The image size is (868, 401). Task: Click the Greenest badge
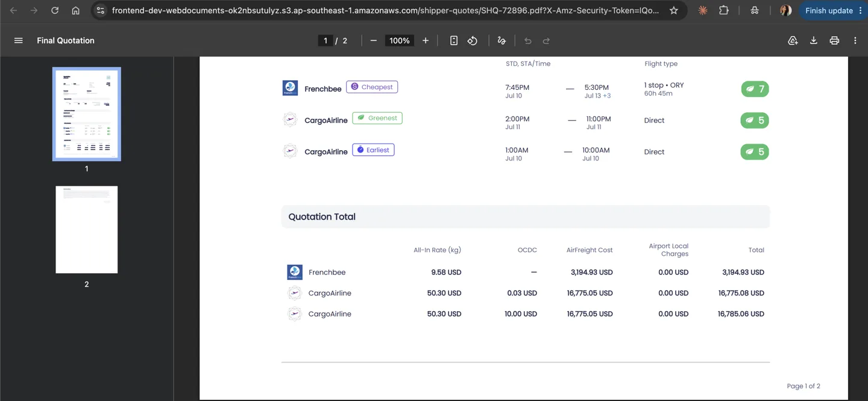click(x=377, y=118)
